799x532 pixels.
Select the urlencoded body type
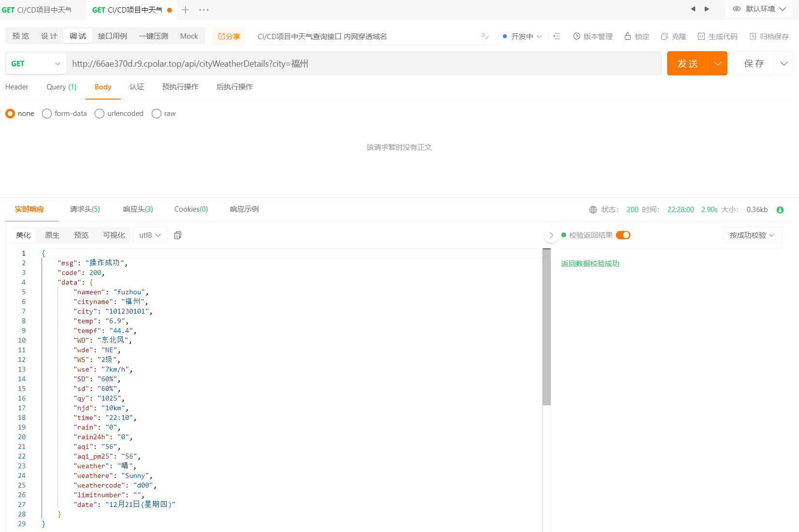119,114
